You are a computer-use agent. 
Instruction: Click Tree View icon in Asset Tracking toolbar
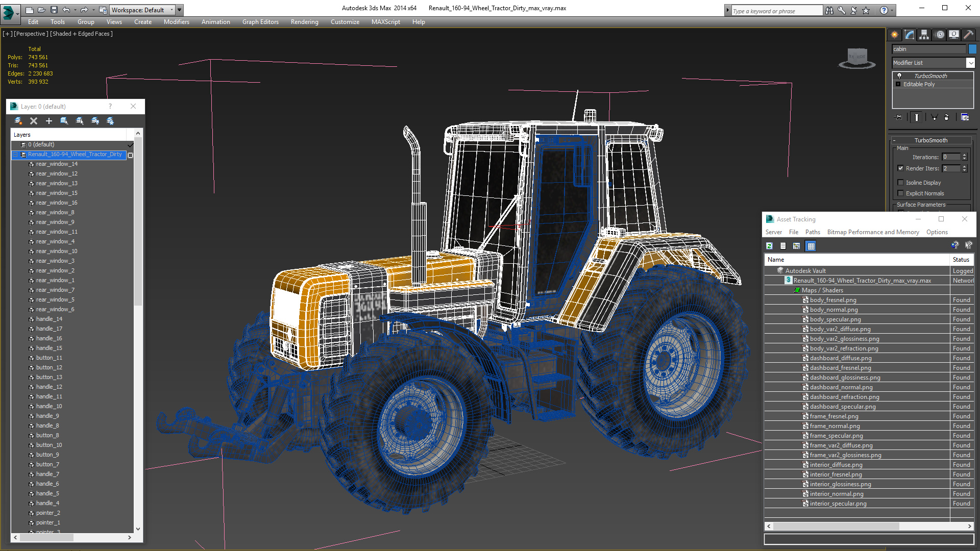coord(796,246)
